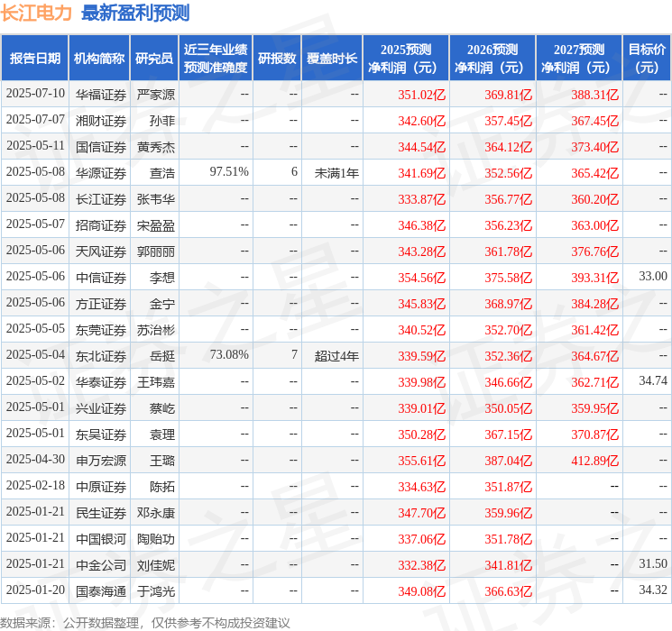Select the 长江证券 institution cell
This screenshot has width=672, height=631.
(x=101, y=199)
